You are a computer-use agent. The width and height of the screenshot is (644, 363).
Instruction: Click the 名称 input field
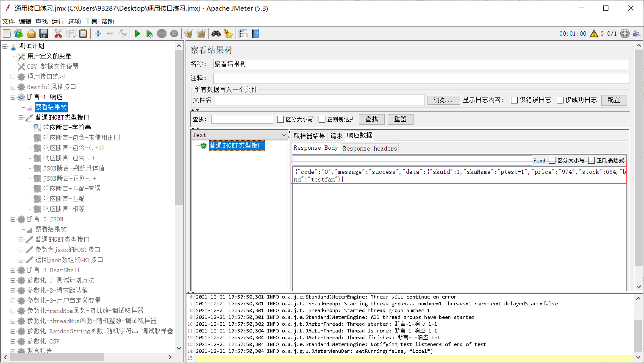(x=421, y=64)
